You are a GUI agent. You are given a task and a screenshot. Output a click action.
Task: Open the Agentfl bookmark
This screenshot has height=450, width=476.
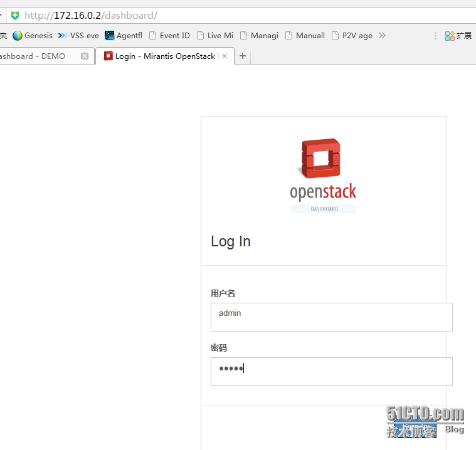(x=124, y=36)
